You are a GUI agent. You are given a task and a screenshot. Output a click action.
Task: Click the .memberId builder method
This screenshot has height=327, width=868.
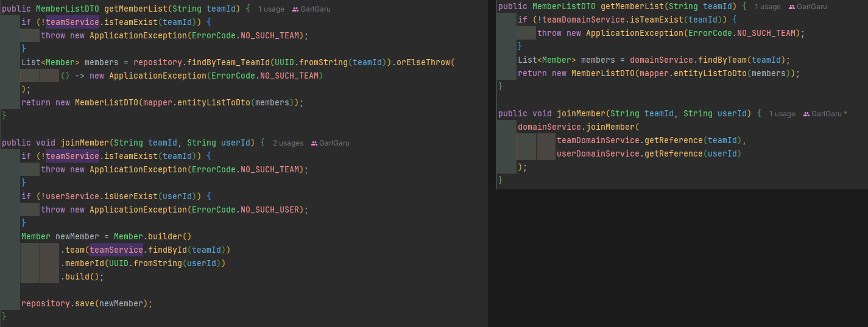click(x=82, y=263)
